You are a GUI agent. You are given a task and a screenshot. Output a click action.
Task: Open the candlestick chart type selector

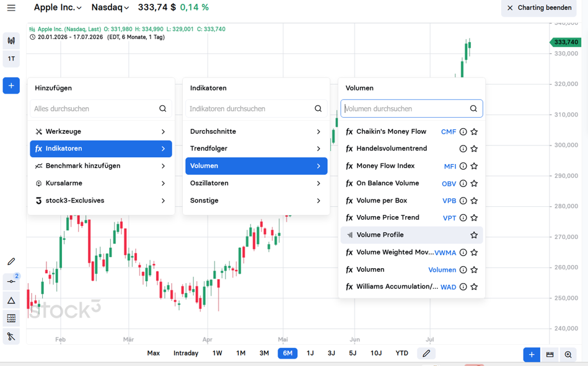point(11,40)
